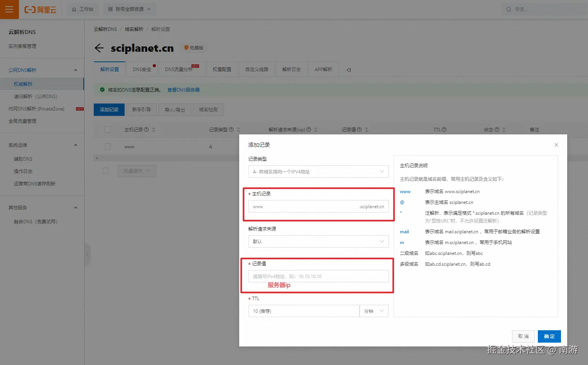588x365 pixels.
Task: Sort by 状态 column arrows
Action: pos(504,129)
